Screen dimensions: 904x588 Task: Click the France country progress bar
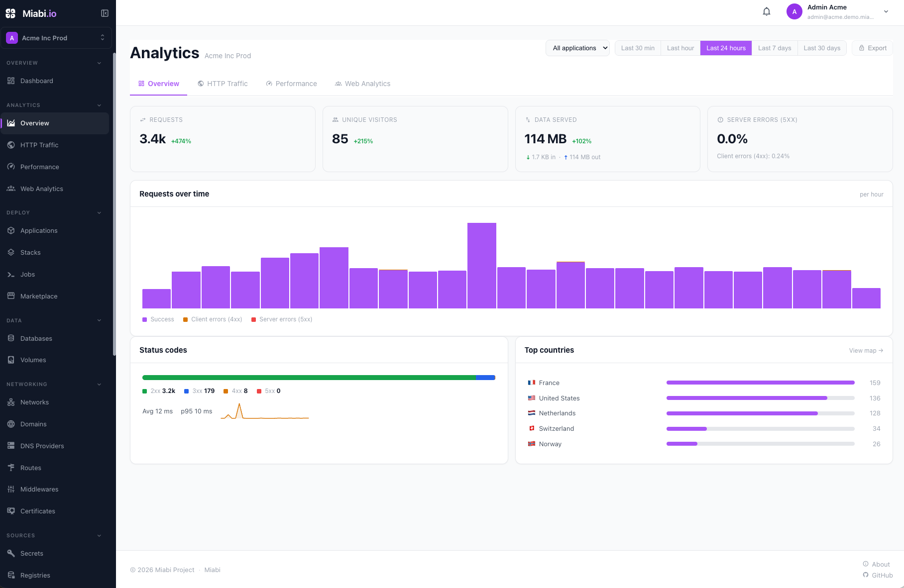(x=760, y=383)
